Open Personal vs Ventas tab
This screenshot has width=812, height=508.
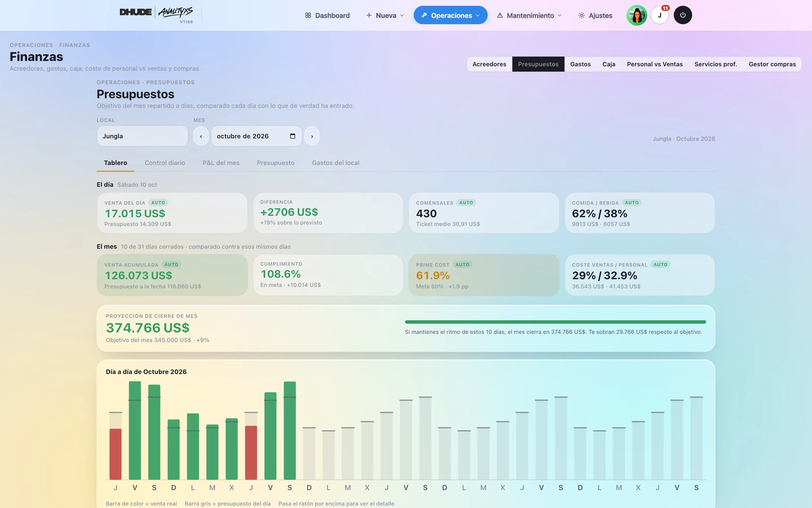655,64
